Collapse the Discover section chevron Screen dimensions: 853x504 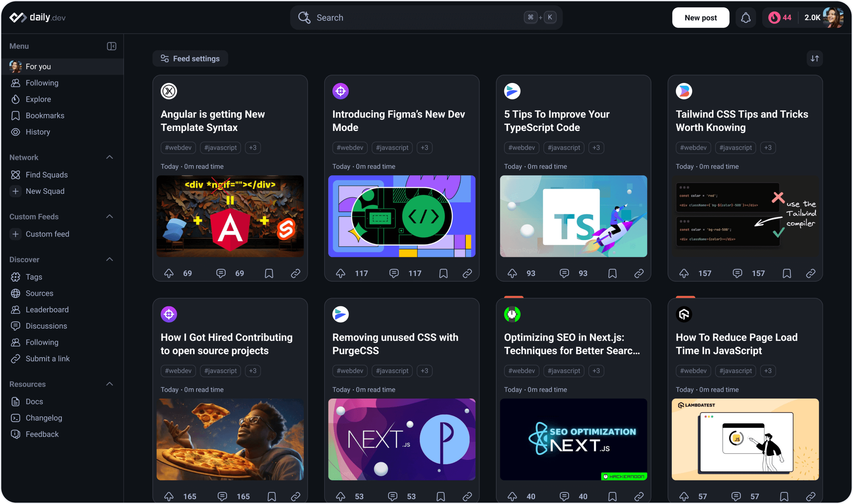click(x=109, y=259)
